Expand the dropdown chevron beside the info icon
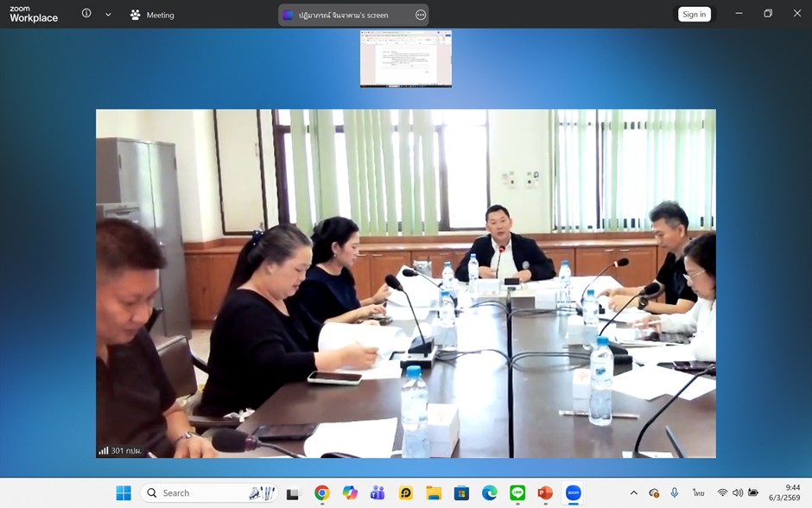Viewport: 812px width, 508px height. click(108, 15)
